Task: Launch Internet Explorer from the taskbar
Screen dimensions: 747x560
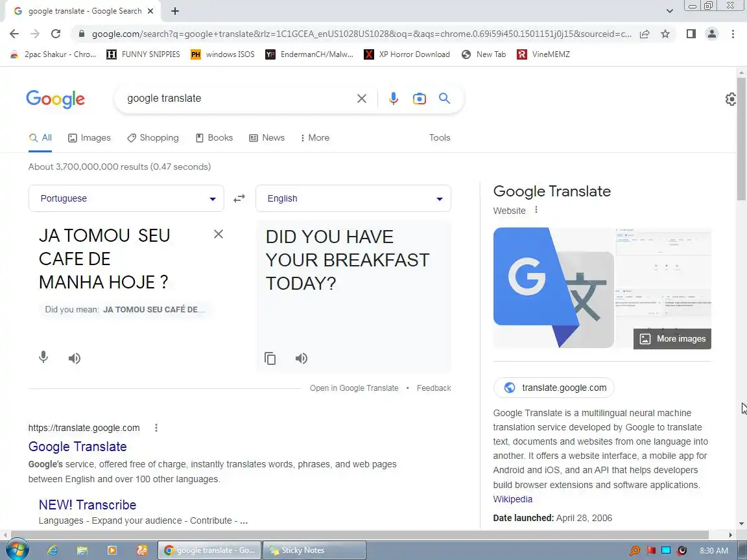Action: [x=53, y=550]
